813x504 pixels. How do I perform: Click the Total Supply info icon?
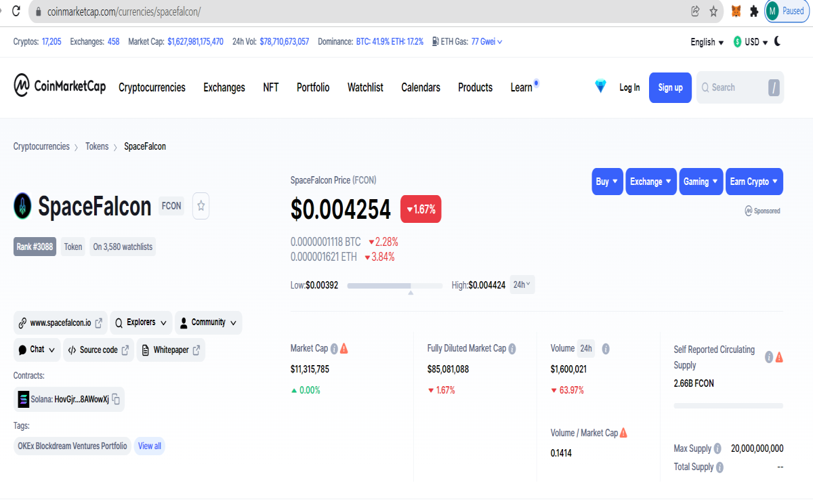[720, 467]
